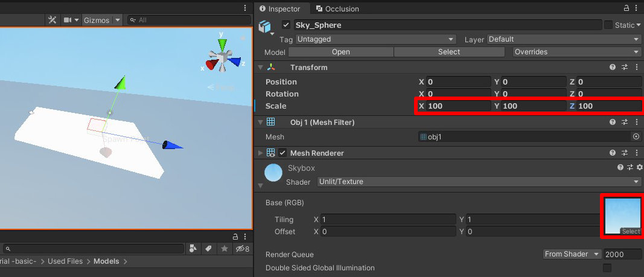Open Mesh Filter preset settings icon
This screenshot has width=644, height=277.
pos(625,123)
